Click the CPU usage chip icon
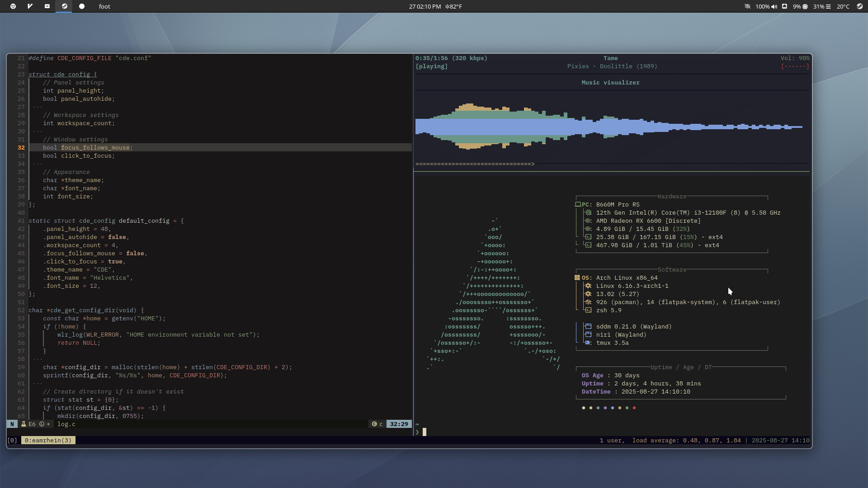Viewport: 868px width, 488px height. click(x=805, y=7)
